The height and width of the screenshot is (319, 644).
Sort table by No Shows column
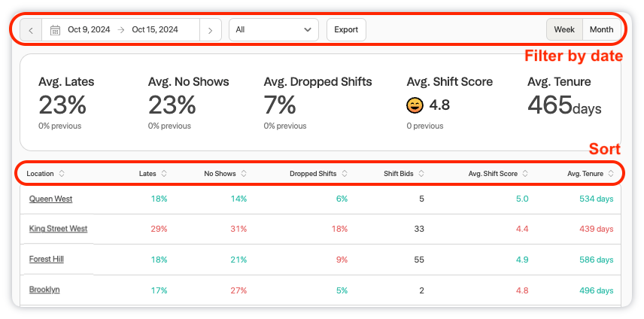point(225,174)
